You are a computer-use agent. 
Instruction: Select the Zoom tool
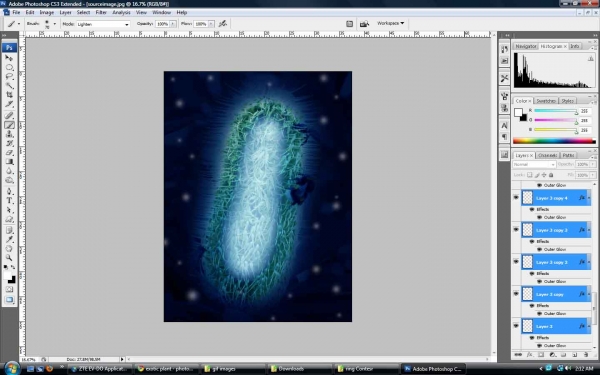pyautogui.click(x=9, y=258)
